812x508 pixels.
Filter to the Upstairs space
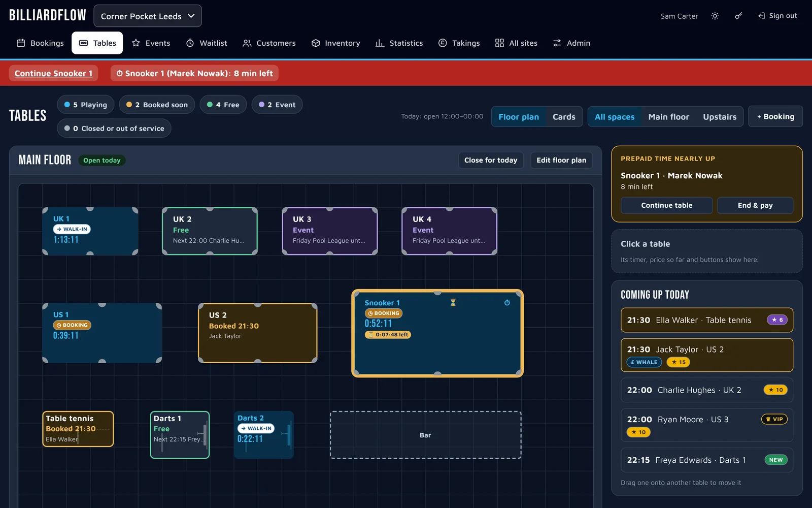click(720, 116)
